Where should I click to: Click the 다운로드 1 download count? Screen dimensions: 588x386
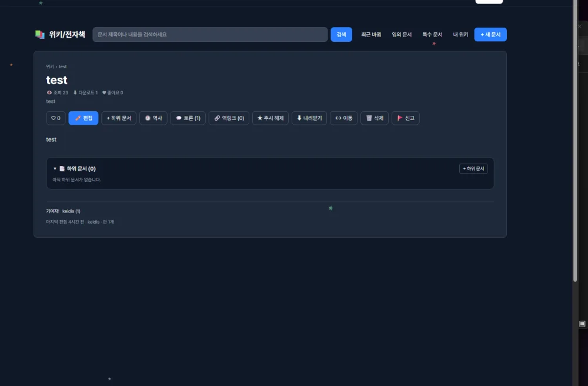tap(85, 92)
